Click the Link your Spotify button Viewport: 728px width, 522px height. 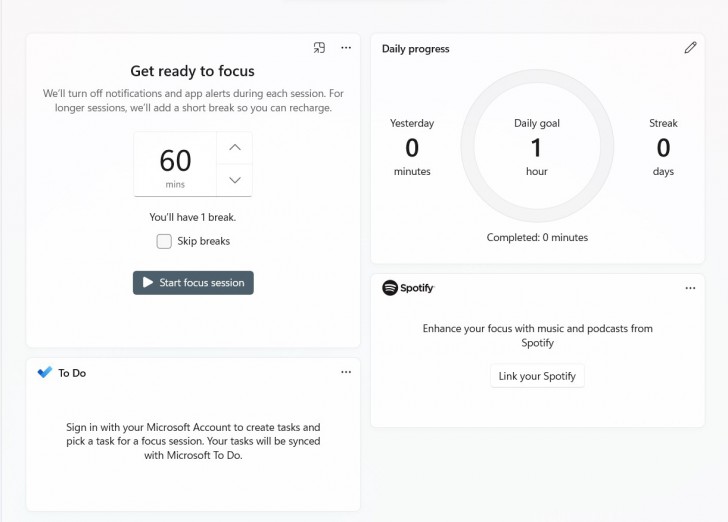[537, 376]
